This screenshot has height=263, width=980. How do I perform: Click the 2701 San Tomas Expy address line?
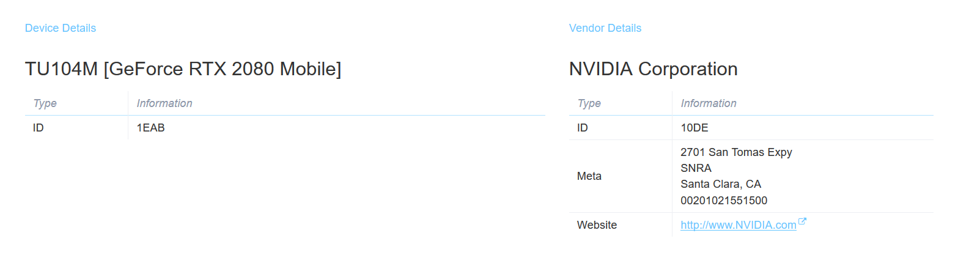pos(736,152)
